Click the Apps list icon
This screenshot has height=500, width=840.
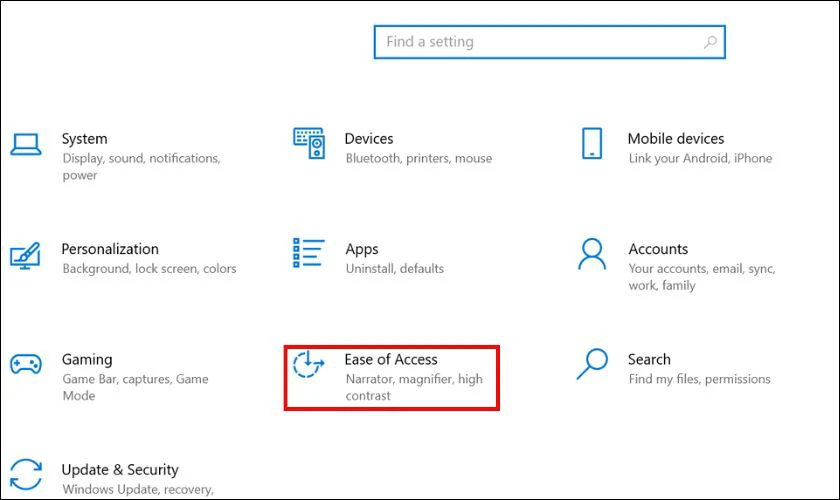click(308, 254)
